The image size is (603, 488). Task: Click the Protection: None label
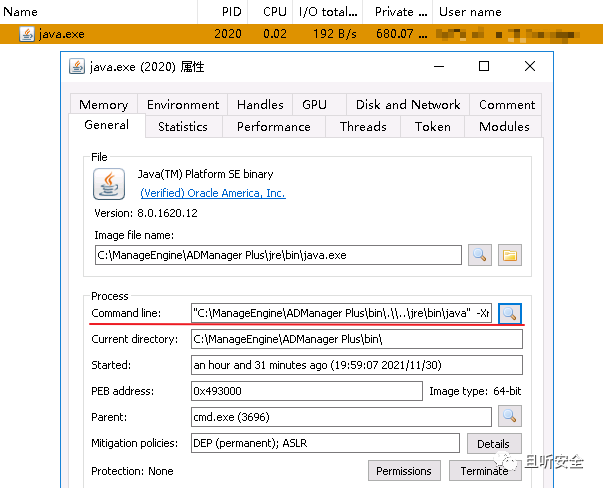pos(132,471)
